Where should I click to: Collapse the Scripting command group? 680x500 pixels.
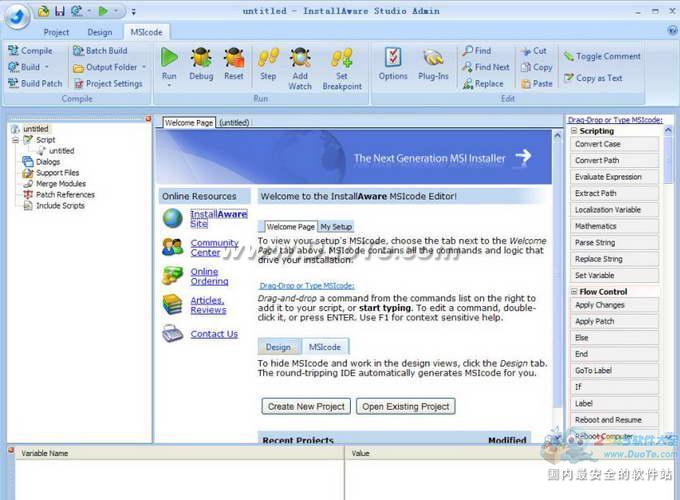(575, 131)
